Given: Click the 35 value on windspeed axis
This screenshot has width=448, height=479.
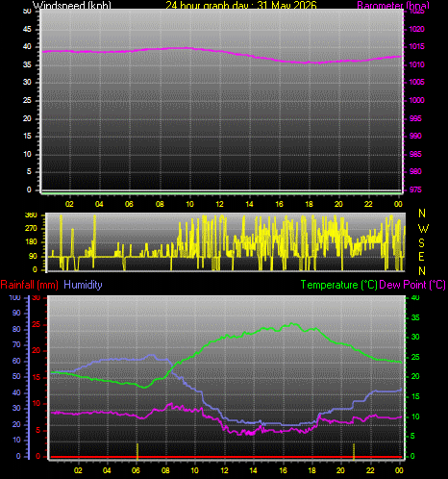Looking at the screenshot, I should [27, 64].
